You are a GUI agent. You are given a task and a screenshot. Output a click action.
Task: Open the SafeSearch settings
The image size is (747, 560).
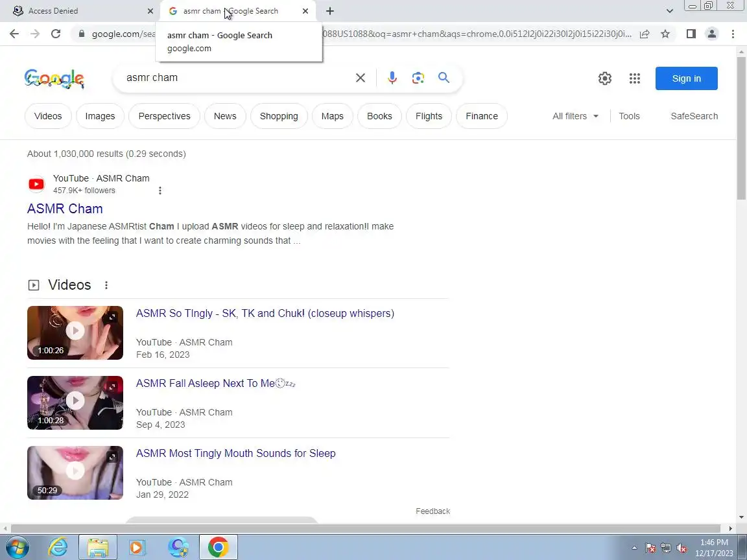coord(694,116)
